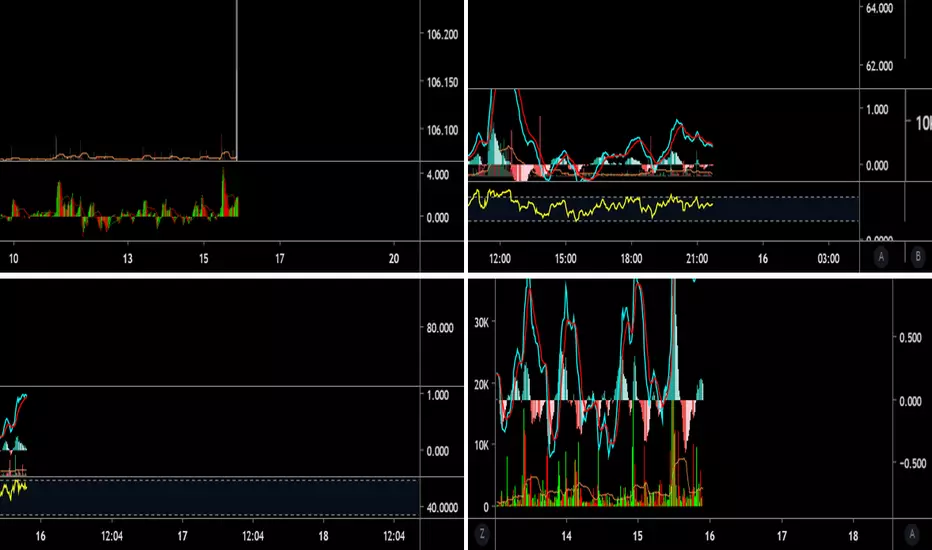Click the B button in top-right chart
Viewport: 932px width, 550px height.
918,257
